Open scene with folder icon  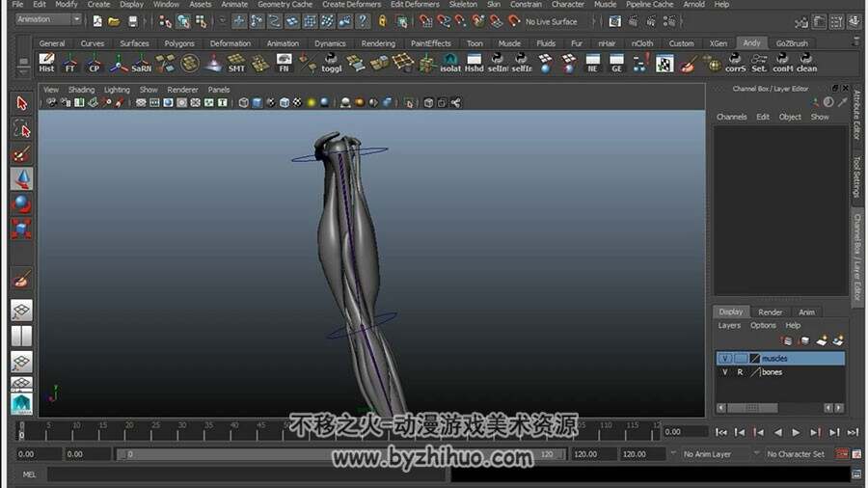114,21
